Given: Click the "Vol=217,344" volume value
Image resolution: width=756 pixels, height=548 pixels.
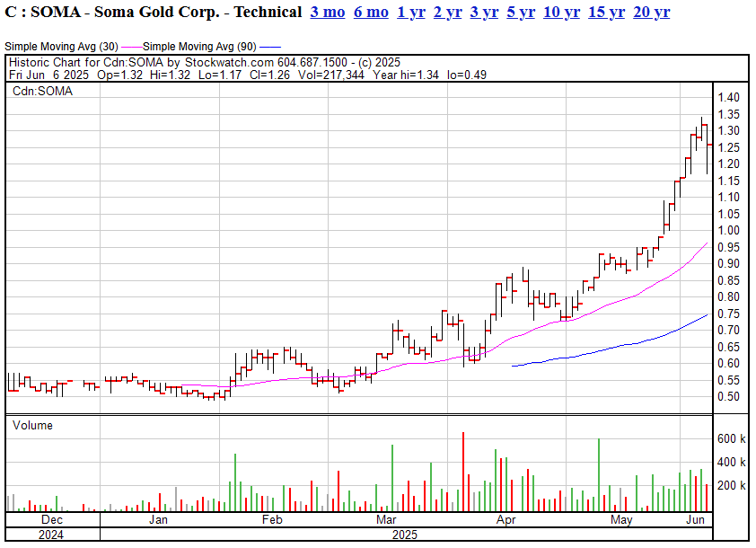Looking at the screenshot, I should pos(330,75).
